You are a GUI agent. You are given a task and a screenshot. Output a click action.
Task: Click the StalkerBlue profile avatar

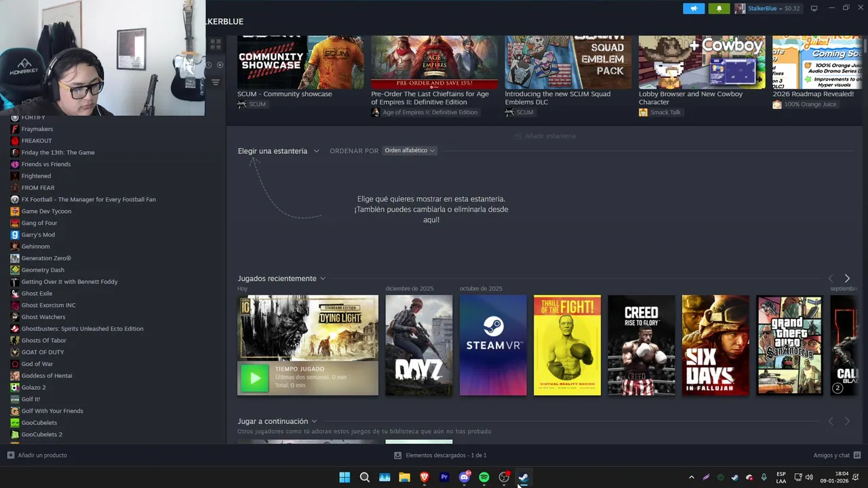point(740,8)
